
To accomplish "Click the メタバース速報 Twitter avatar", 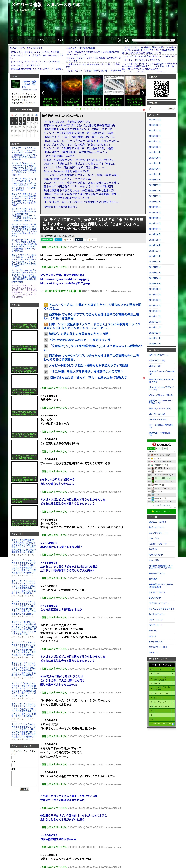I will pyautogui.click(x=16, y=84).
